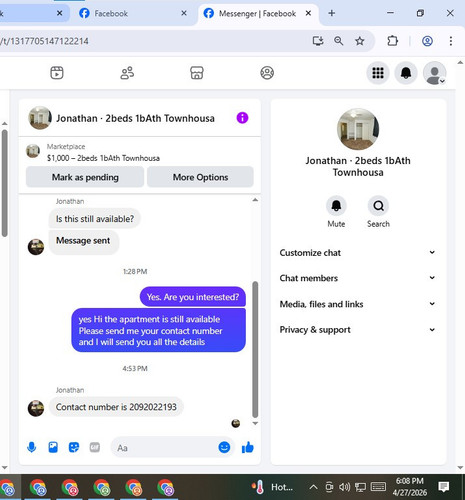
Task: Open the Groups icon in Facebook nav
Action: coord(267,73)
